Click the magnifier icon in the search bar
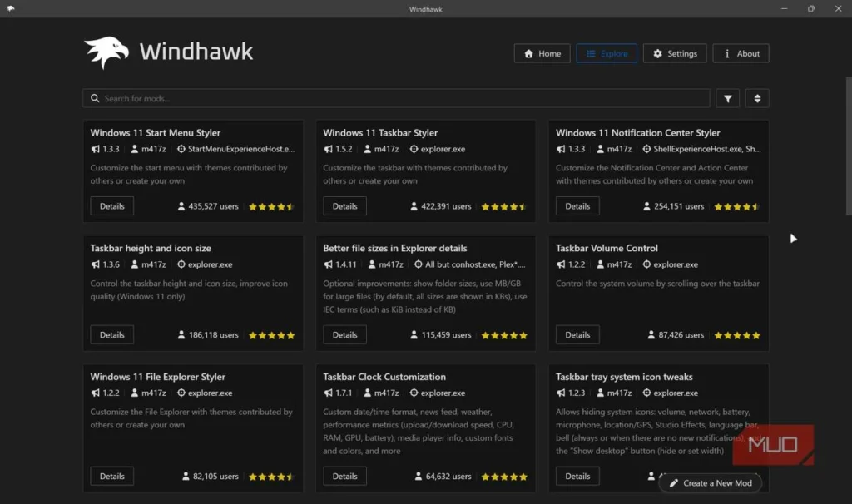The height and width of the screenshot is (504, 852). point(95,98)
